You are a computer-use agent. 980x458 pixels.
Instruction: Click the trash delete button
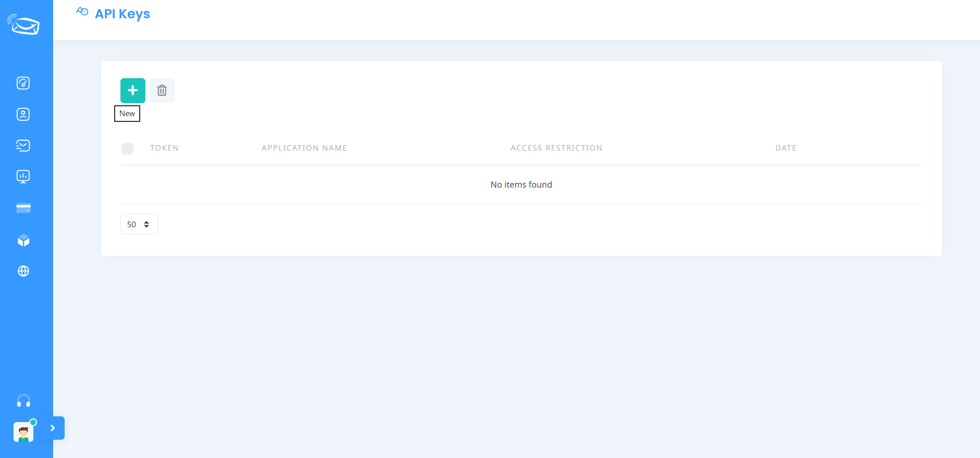pos(162,91)
